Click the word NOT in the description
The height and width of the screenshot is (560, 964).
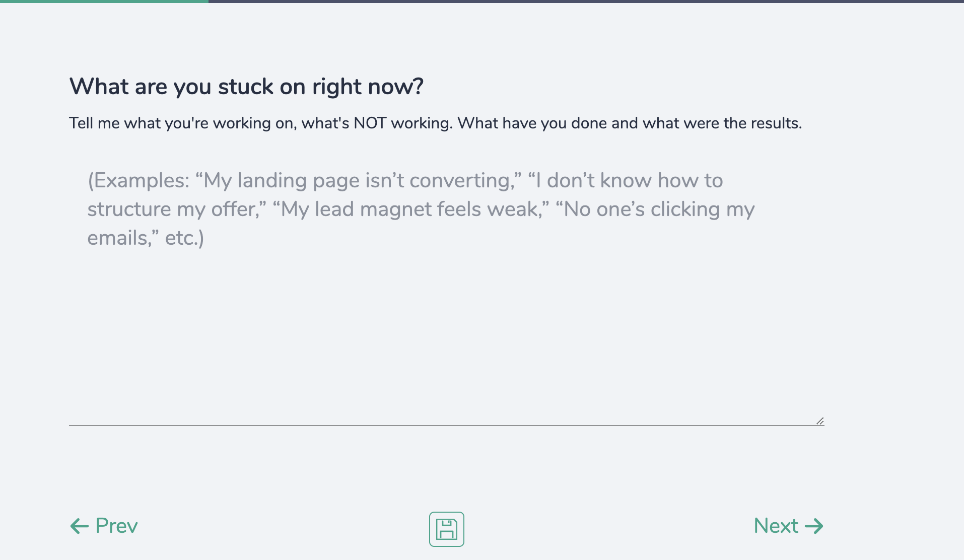click(x=370, y=123)
